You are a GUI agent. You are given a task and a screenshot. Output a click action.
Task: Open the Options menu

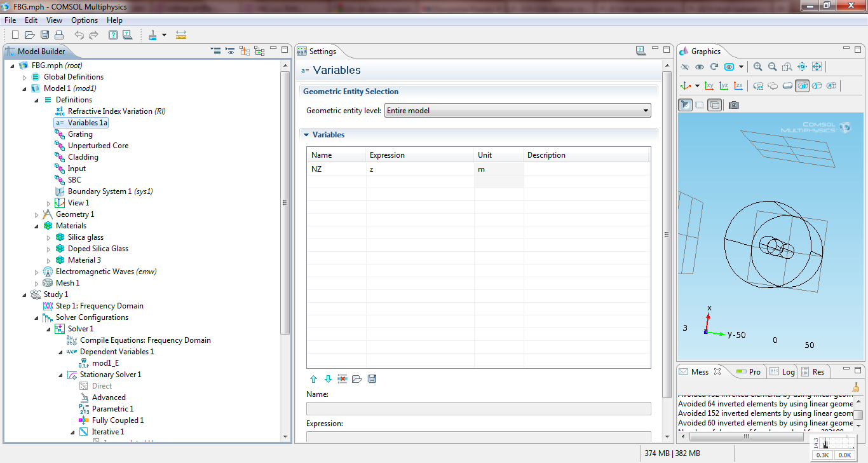pos(85,20)
